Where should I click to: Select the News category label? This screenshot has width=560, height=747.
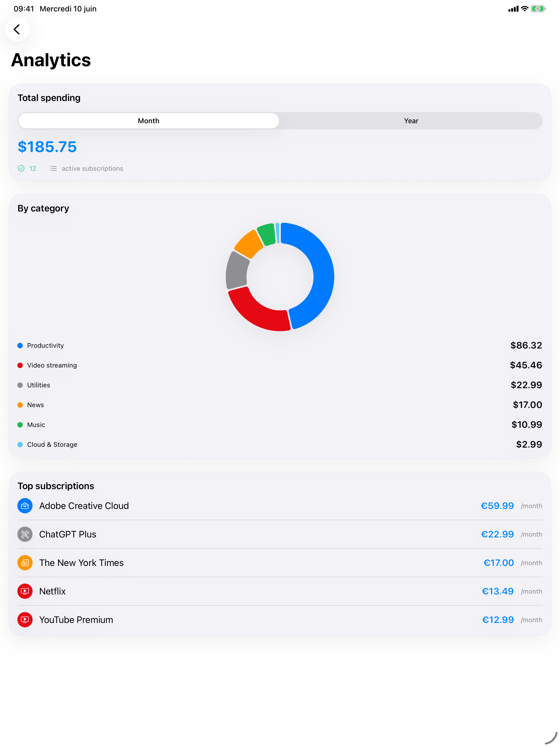[x=36, y=405]
